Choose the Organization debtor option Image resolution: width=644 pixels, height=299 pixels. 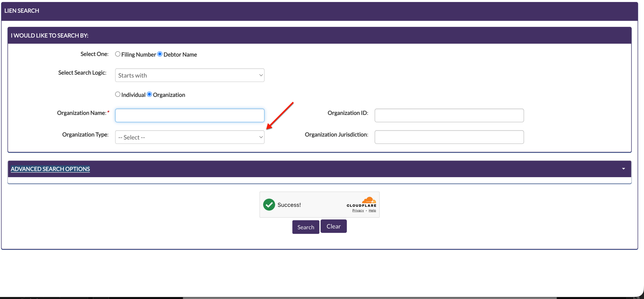149,94
